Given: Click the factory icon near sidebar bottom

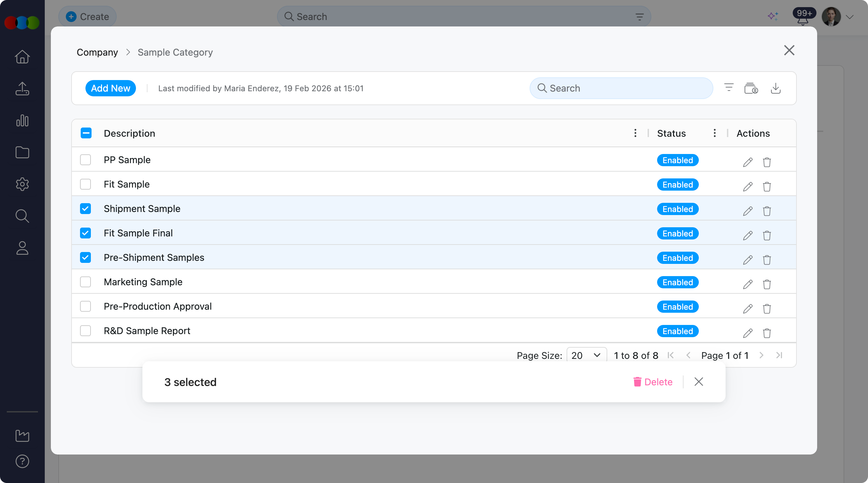Looking at the screenshot, I should click(x=22, y=436).
